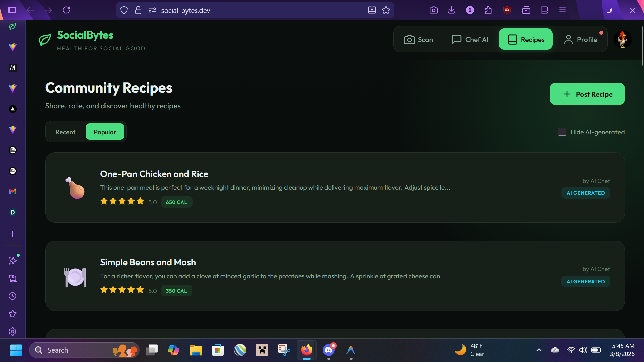Click the SocialBytes leaf logo
644x362 pixels.
tap(45, 39)
